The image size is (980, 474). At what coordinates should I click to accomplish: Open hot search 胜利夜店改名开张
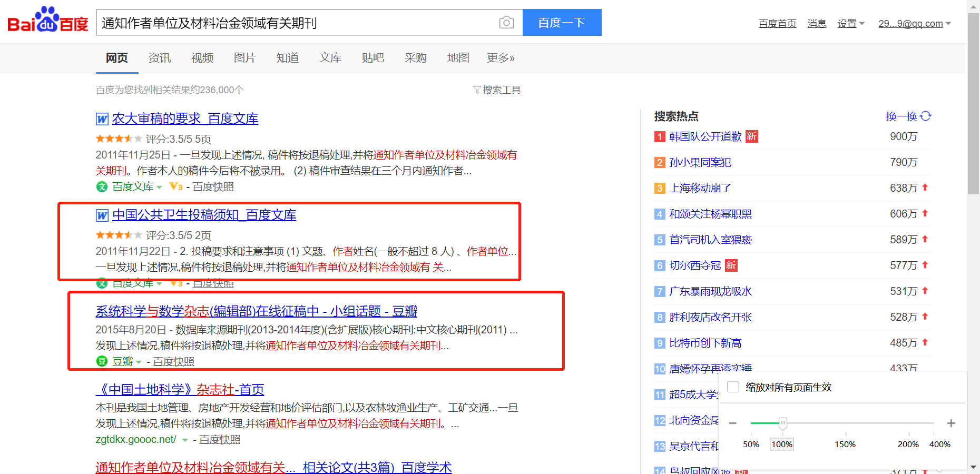tap(710, 317)
